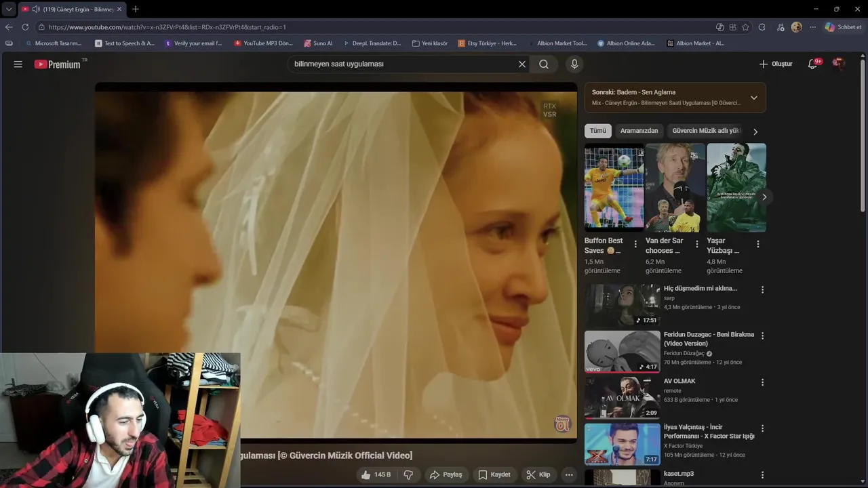Open Microsoft Tasarım bookmark
868x488 pixels.
[54, 43]
